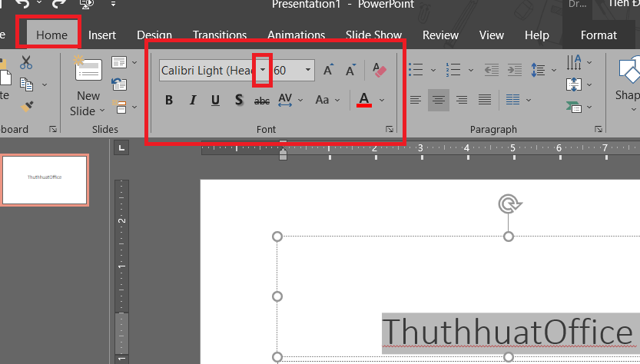The width and height of the screenshot is (640, 364).
Task: Customize Quick Access Toolbar dropdown
Action: coord(113,4)
